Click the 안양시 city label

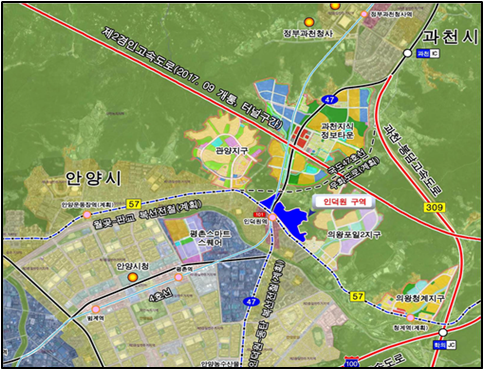93,178
